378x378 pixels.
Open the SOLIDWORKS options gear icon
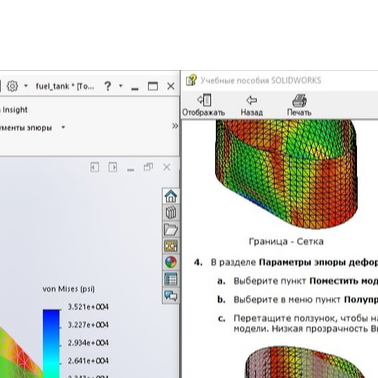coord(12,86)
